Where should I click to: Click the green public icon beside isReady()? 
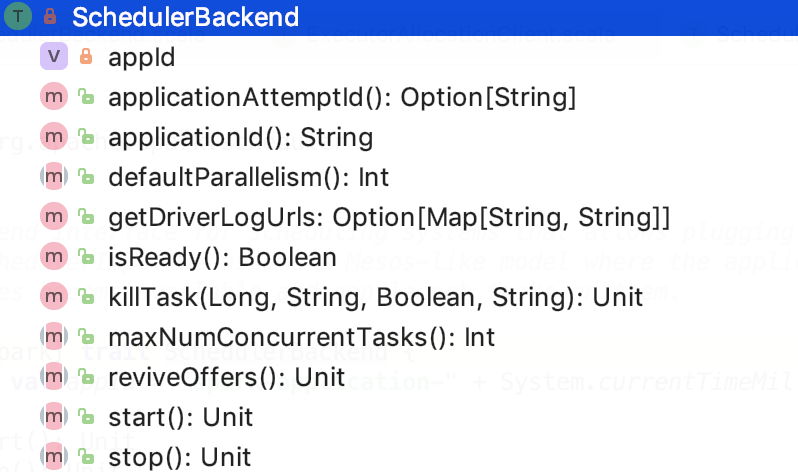[x=86, y=257]
